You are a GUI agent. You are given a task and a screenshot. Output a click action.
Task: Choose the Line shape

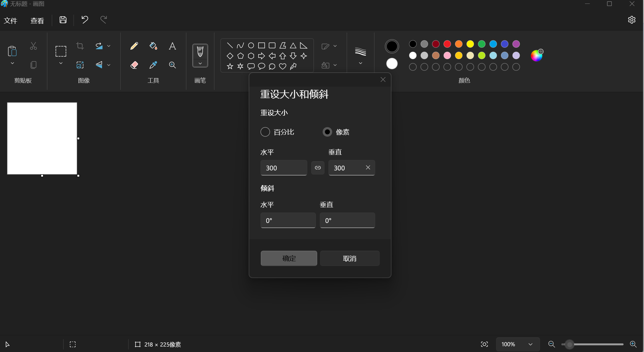click(x=230, y=45)
